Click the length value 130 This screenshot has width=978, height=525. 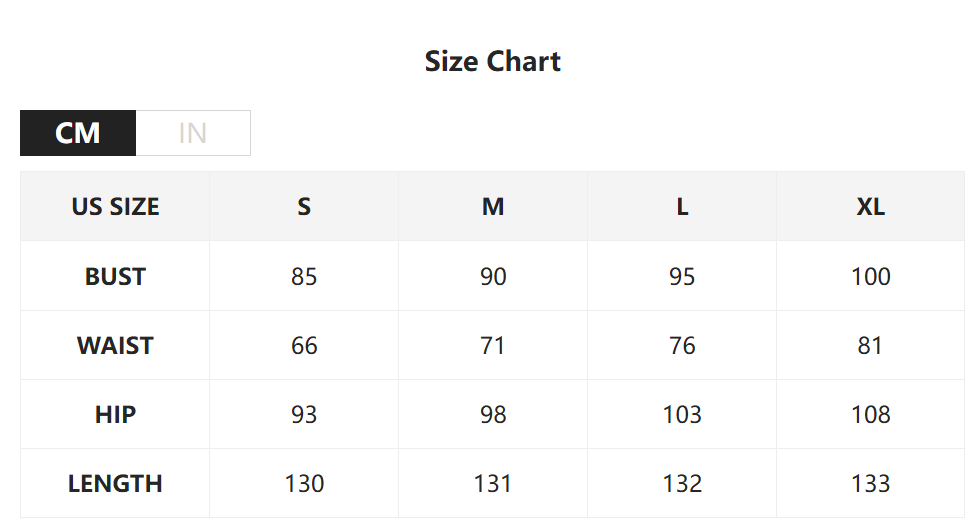tap(304, 484)
